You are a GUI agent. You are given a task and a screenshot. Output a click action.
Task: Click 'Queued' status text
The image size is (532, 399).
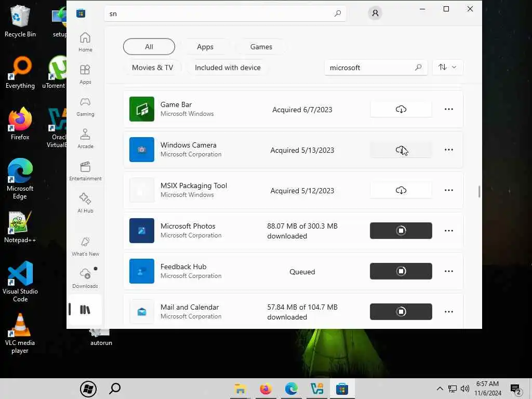point(302,272)
